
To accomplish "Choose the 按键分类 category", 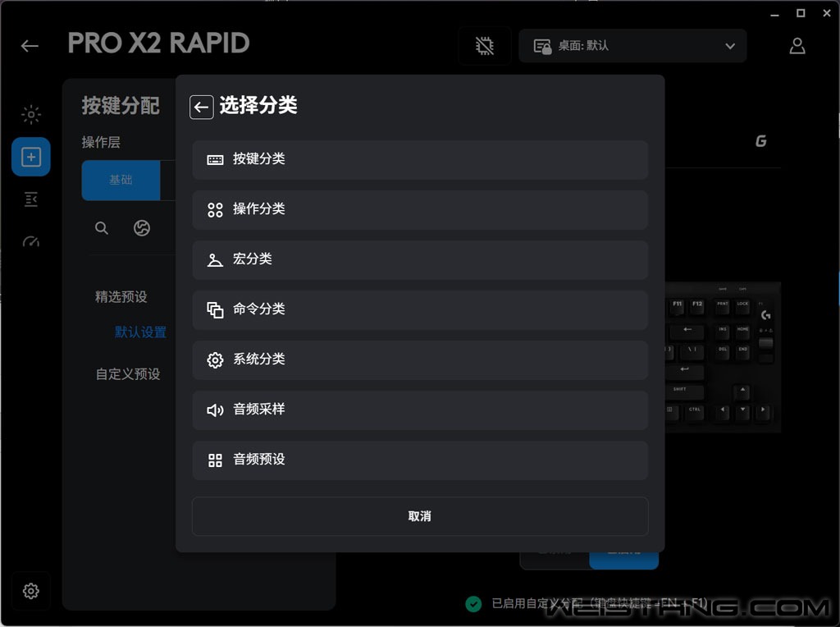I will tap(420, 160).
